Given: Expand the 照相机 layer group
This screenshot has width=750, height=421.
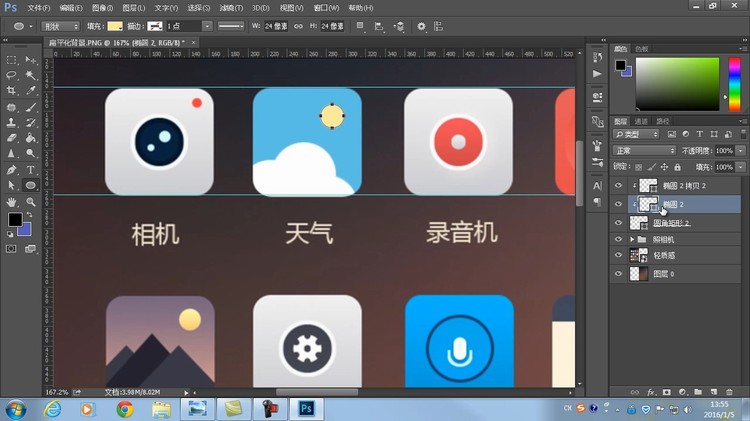Looking at the screenshot, I should 632,239.
